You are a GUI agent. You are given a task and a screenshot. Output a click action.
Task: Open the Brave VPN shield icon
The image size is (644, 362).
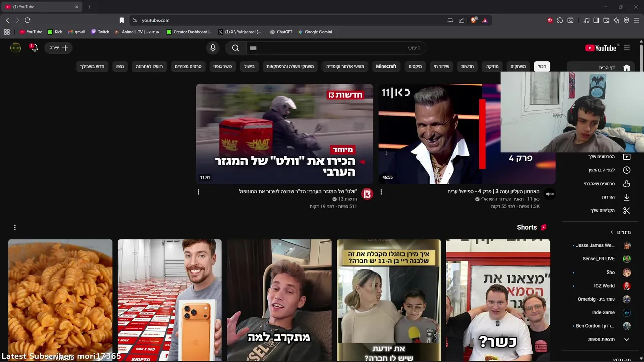(626, 20)
